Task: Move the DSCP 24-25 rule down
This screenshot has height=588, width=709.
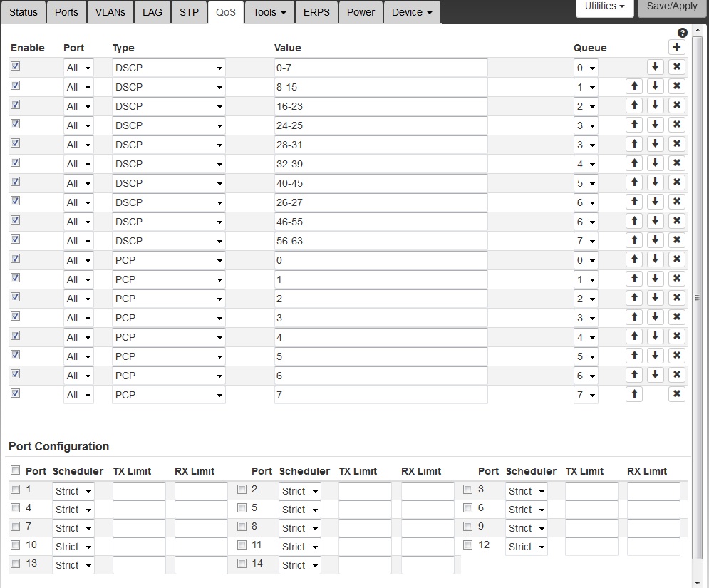Action: tap(656, 125)
